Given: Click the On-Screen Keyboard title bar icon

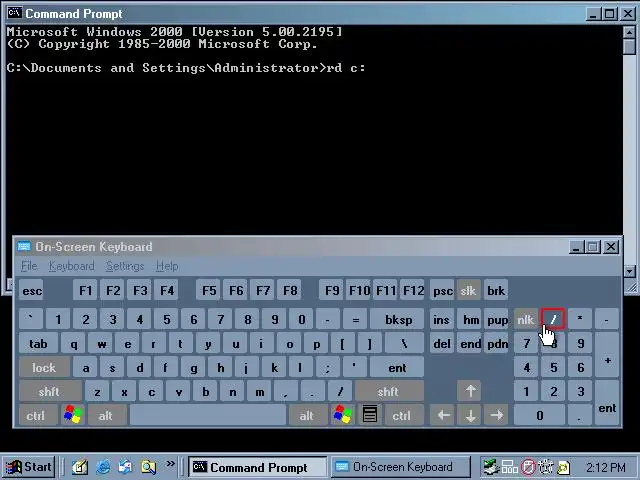Looking at the screenshot, I should (x=24, y=246).
